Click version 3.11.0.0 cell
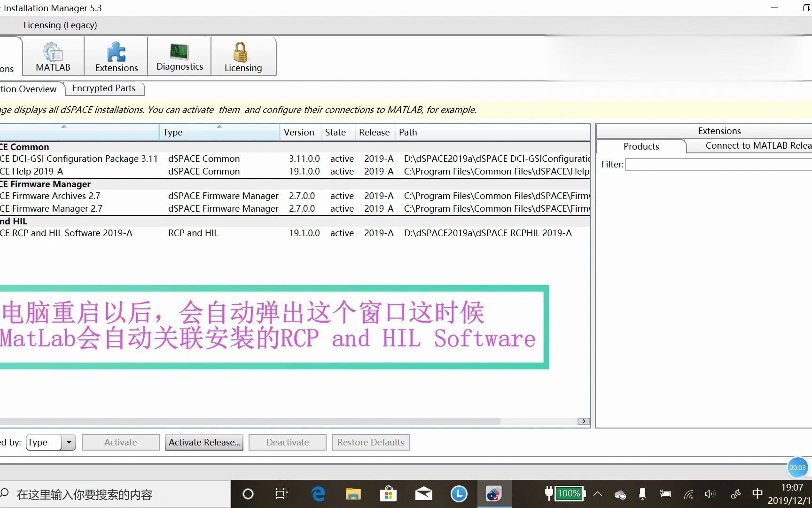Screen dimensions: 812x508 click(304, 159)
